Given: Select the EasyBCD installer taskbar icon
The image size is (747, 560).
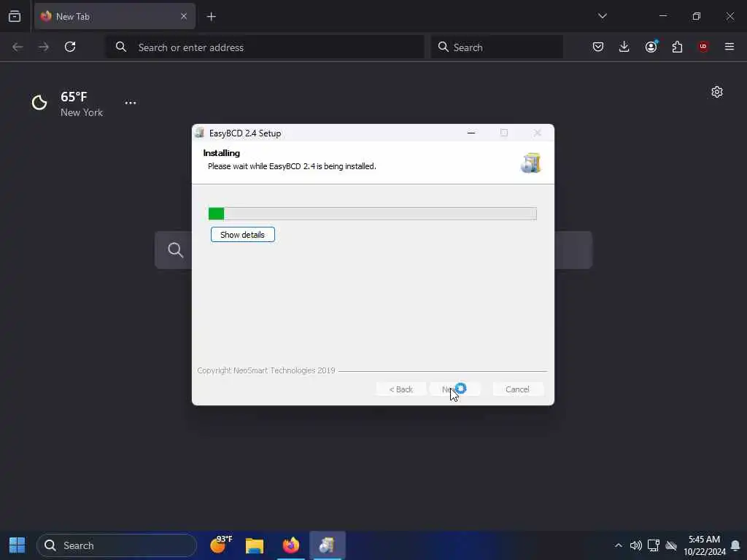Looking at the screenshot, I should tap(328, 545).
